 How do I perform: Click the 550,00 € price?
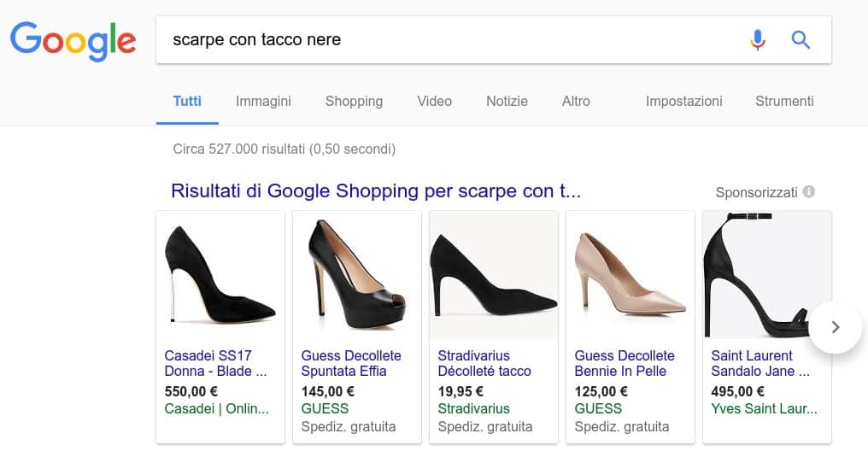[191, 391]
